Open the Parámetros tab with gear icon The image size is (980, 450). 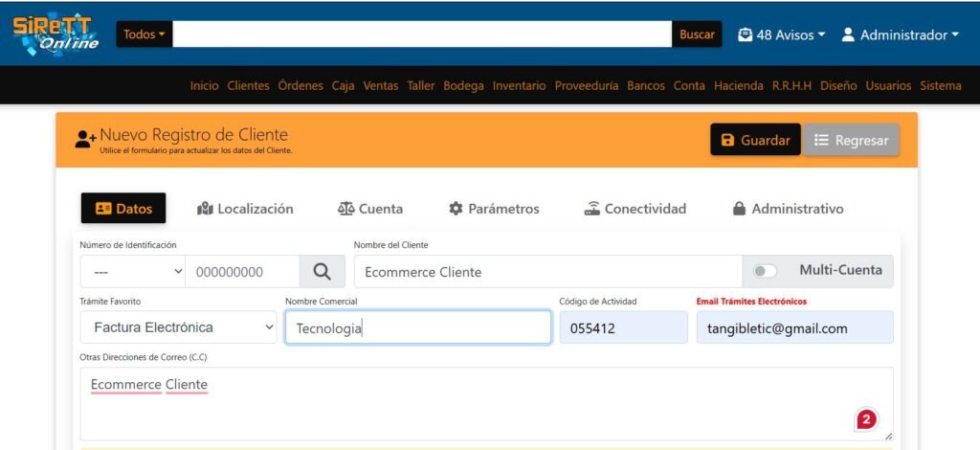tap(494, 209)
